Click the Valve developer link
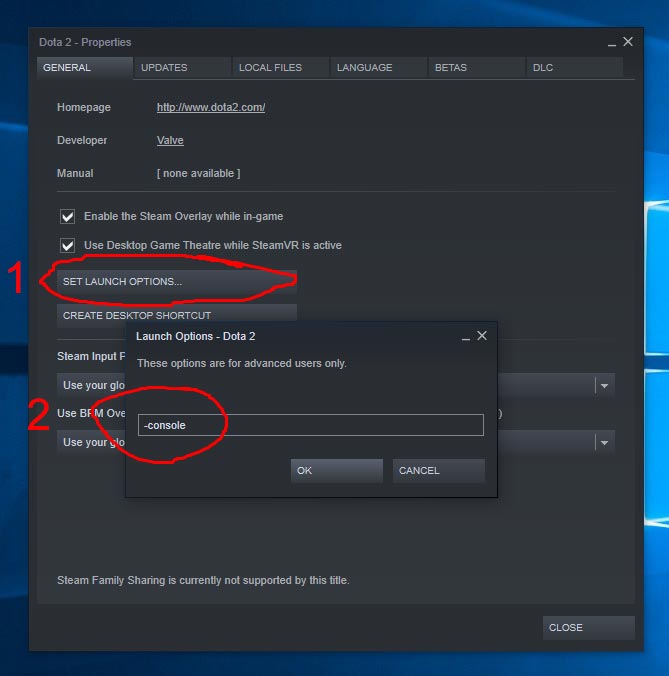The image size is (669, 676). coord(170,141)
